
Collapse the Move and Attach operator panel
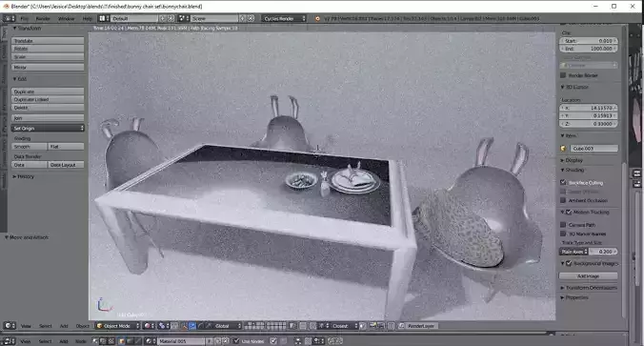[x=27, y=237]
